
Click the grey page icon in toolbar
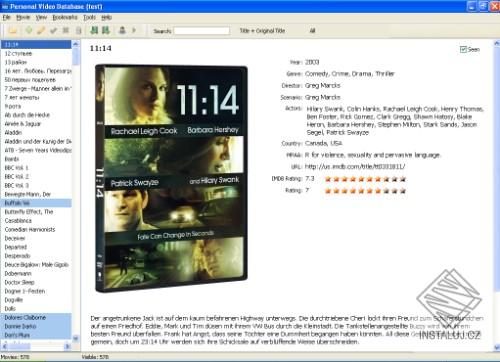tap(79, 31)
